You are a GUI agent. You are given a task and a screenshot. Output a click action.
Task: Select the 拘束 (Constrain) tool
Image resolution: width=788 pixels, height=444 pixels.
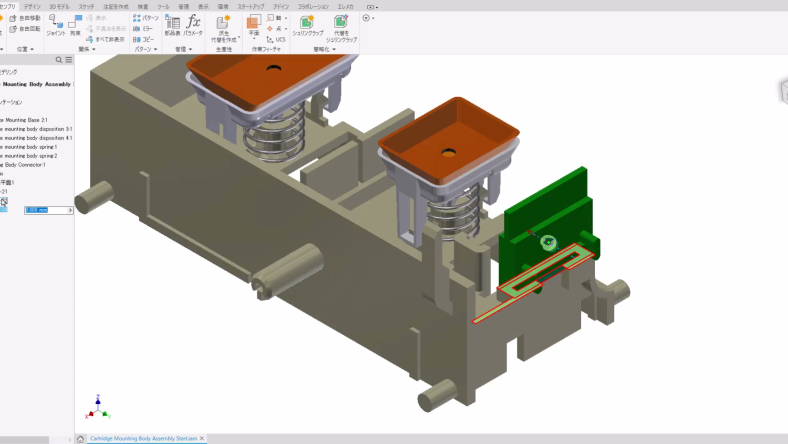click(x=75, y=23)
